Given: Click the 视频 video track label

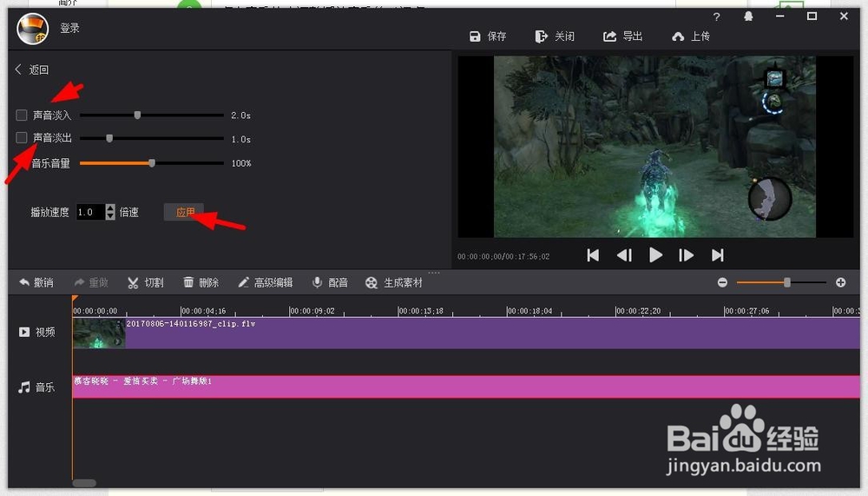Looking at the screenshot, I should [37, 332].
